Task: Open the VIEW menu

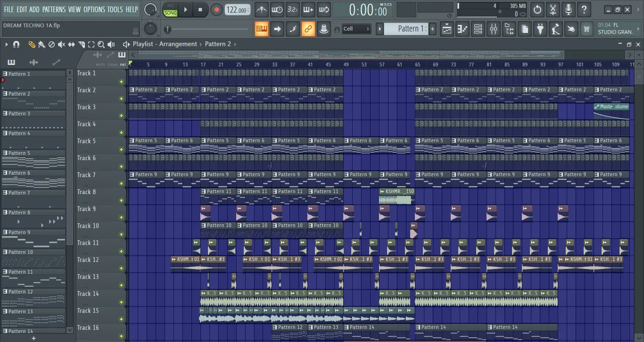Action: [x=74, y=10]
